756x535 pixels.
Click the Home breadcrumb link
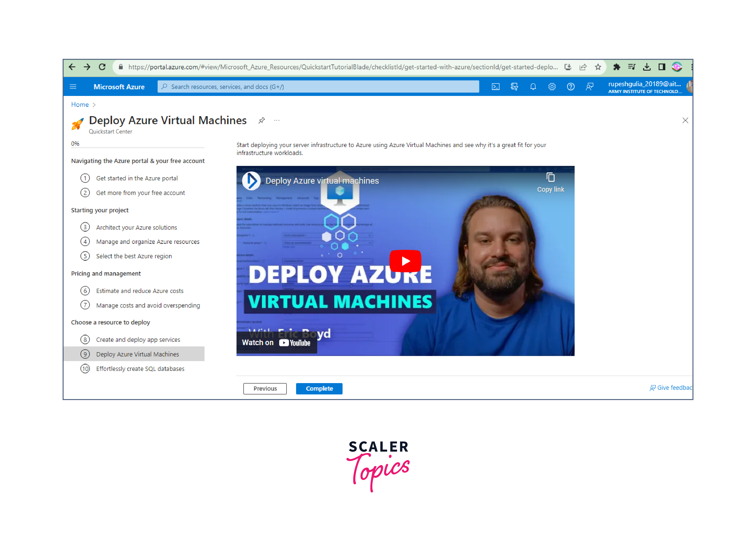tap(80, 104)
